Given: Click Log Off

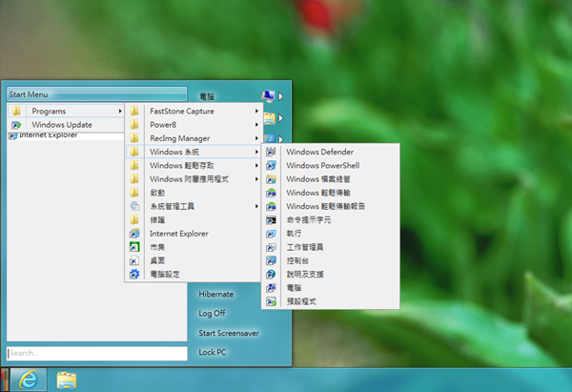Looking at the screenshot, I should (212, 313).
